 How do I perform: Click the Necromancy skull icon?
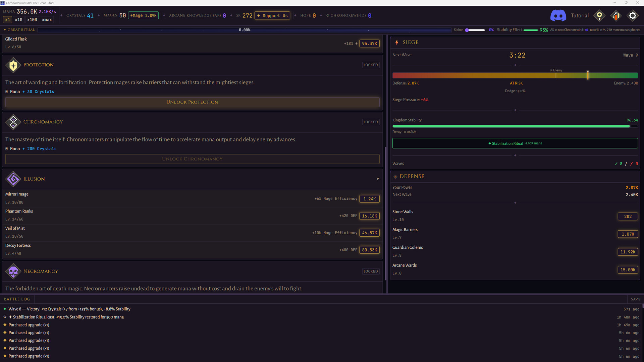13,271
